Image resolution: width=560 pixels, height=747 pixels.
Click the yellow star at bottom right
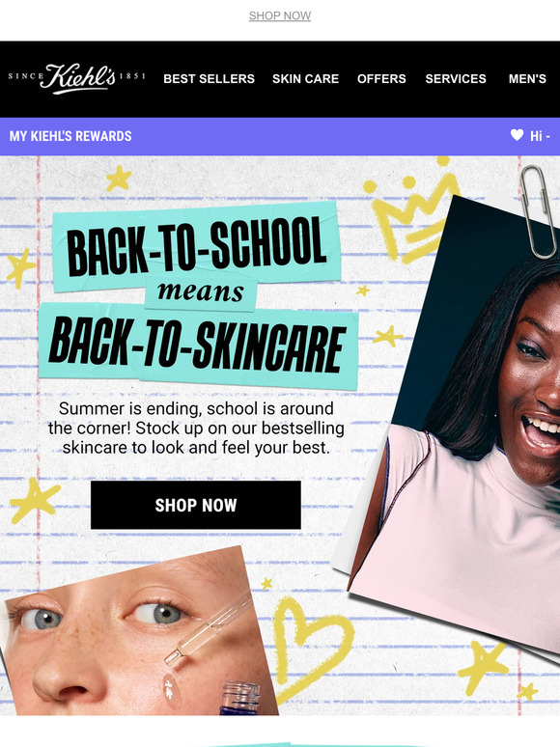click(x=483, y=667)
